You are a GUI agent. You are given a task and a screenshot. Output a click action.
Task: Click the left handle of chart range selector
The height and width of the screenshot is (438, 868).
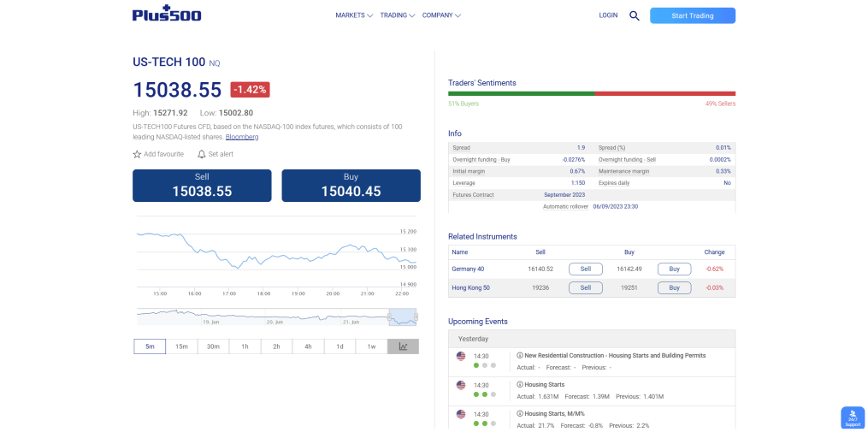coord(389,317)
